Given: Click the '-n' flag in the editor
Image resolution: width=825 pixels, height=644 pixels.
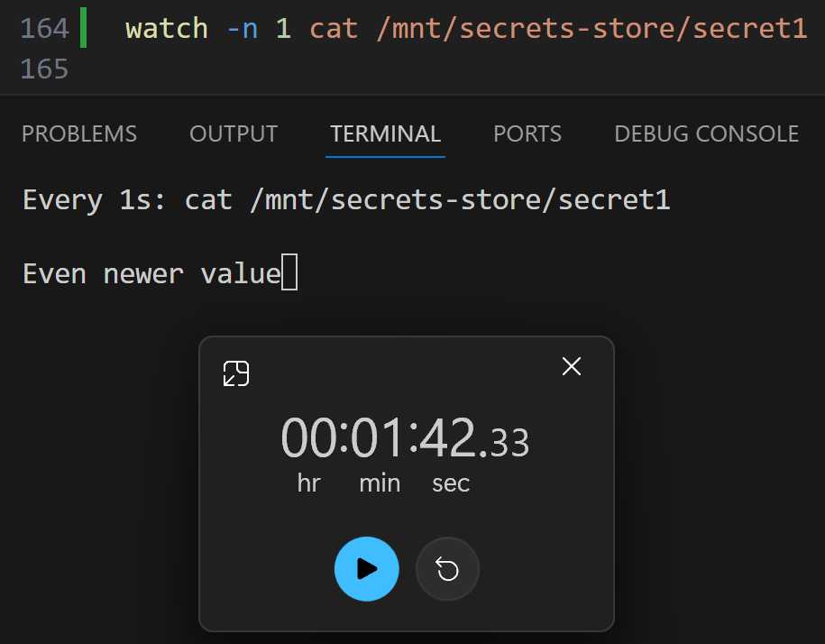Looking at the screenshot, I should pyautogui.click(x=243, y=30).
